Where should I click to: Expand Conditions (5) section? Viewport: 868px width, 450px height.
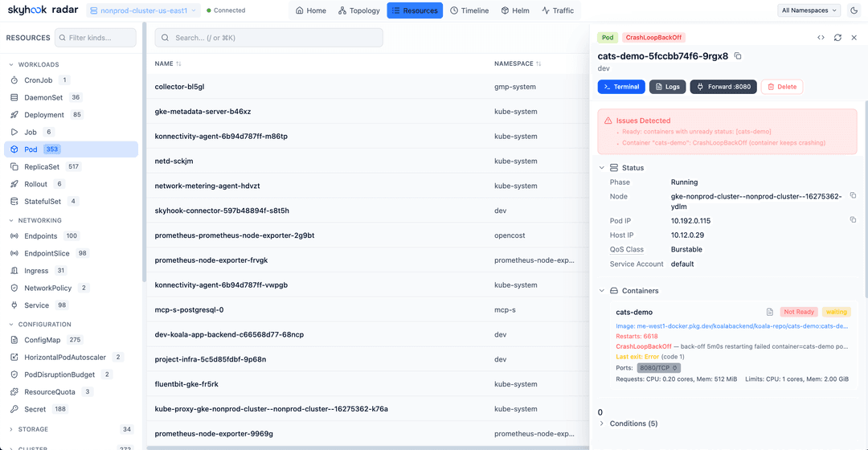(x=628, y=423)
